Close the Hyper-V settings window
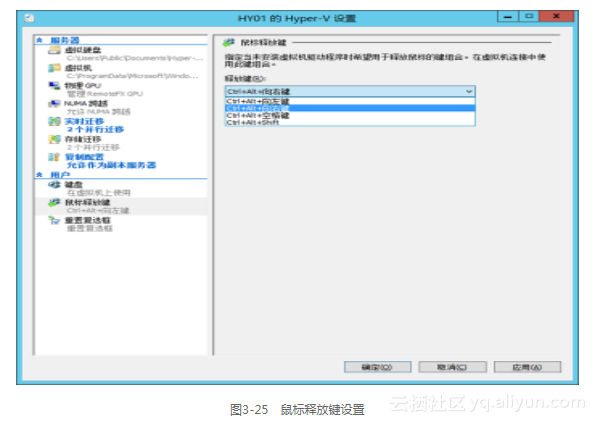The image size is (596, 423). tap(556, 17)
